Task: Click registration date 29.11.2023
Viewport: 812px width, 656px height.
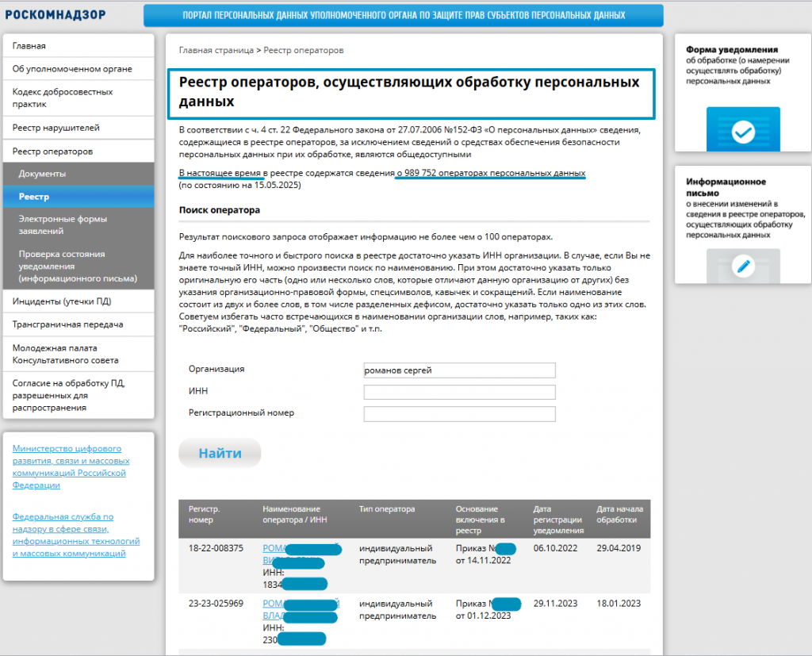Action: [555, 604]
